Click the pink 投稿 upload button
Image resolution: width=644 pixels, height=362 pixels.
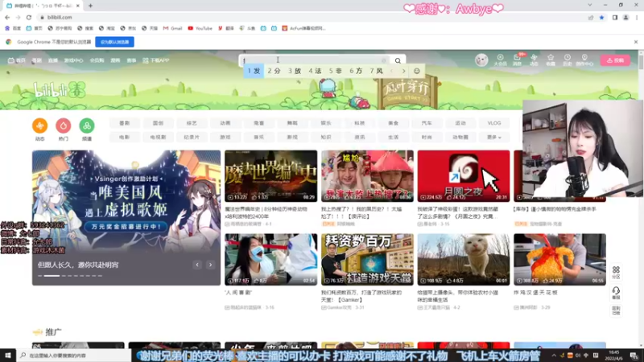click(615, 60)
